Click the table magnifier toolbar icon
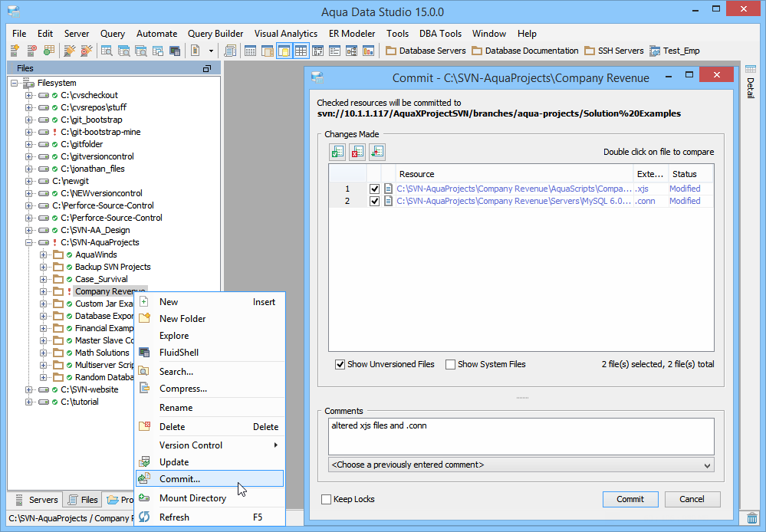Image resolution: width=766 pixels, height=532 pixels. [x=107, y=51]
